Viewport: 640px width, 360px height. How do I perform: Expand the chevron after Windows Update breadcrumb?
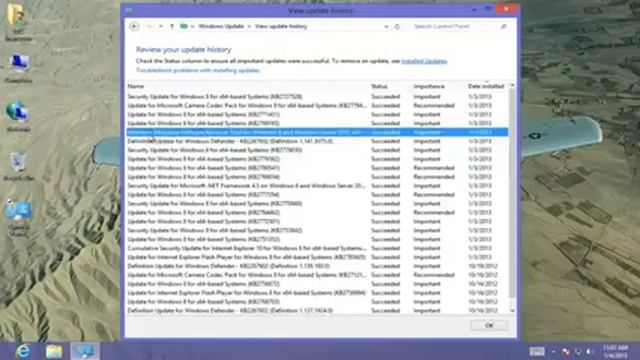249,27
